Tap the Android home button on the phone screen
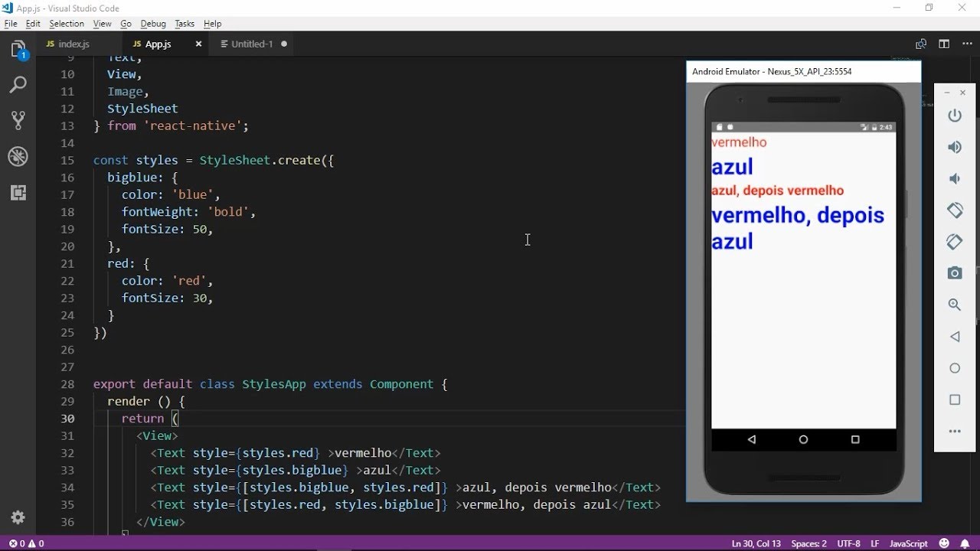This screenshot has height=551, width=980. [803, 439]
